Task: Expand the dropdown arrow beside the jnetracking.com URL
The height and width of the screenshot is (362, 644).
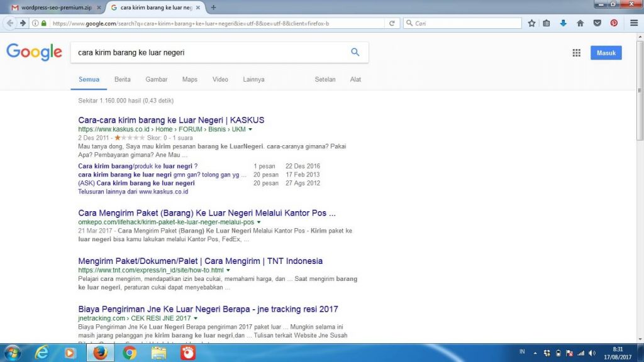Action: point(196,318)
